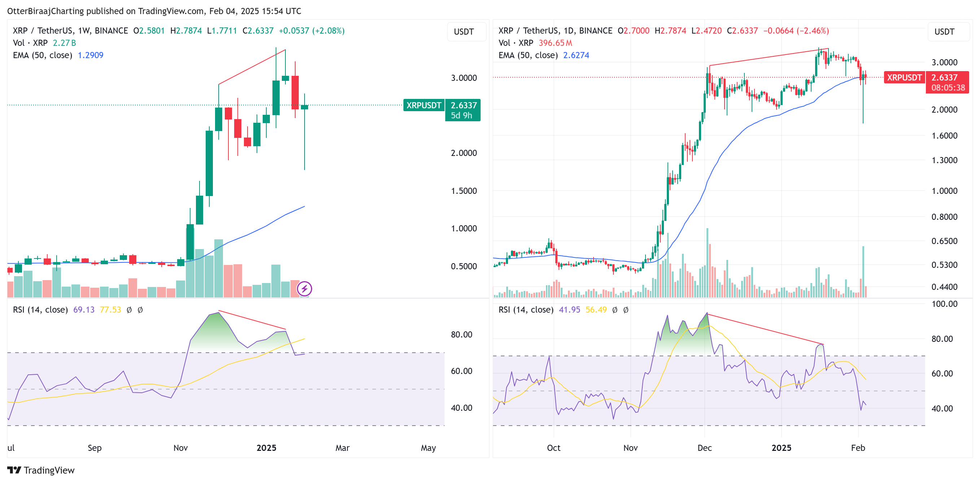Click weekly RSI value 69.13
The height and width of the screenshot is (483, 980).
pos(84,309)
